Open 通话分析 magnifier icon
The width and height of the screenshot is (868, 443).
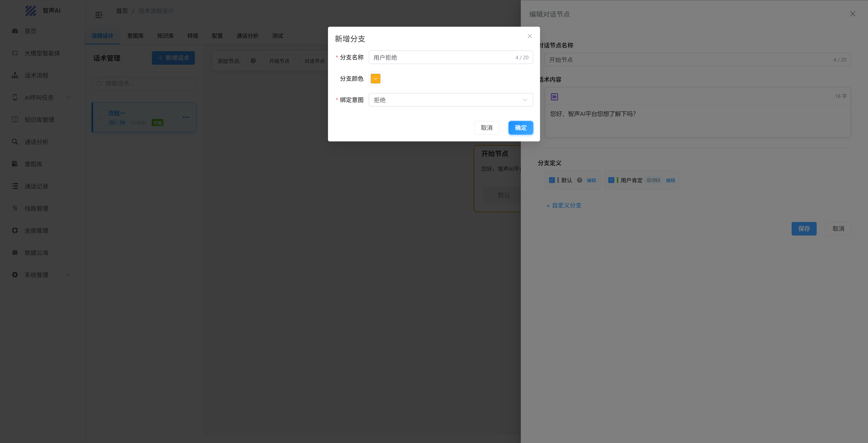(15, 142)
